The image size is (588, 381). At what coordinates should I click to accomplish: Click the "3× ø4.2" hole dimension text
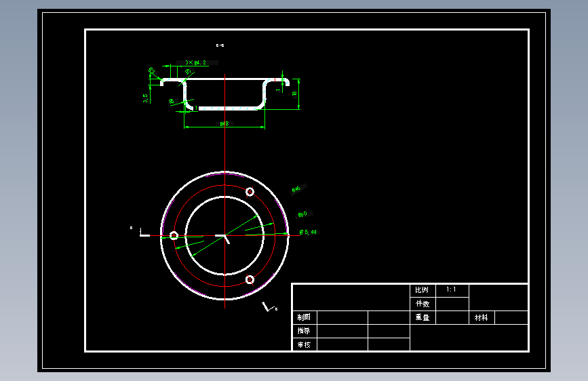tap(196, 62)
